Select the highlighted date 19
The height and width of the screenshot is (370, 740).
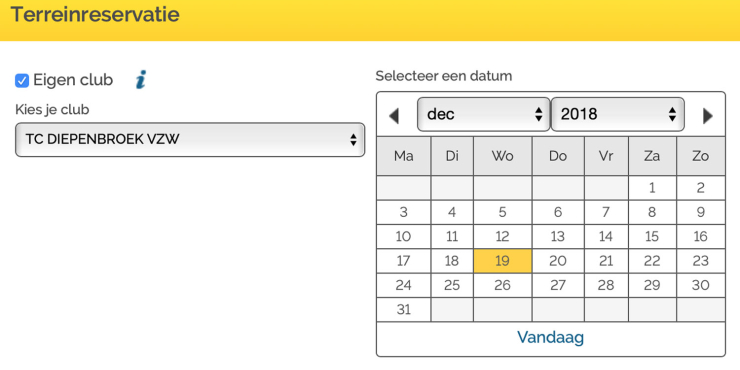[x=503, y=261]
